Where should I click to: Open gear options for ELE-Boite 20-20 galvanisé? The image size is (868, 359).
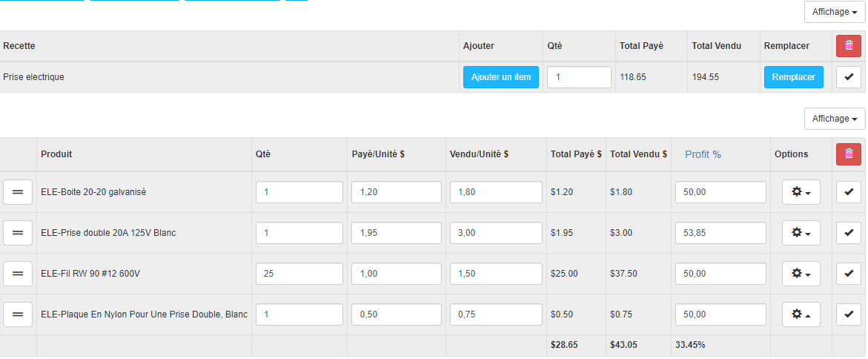coord(801,192)
